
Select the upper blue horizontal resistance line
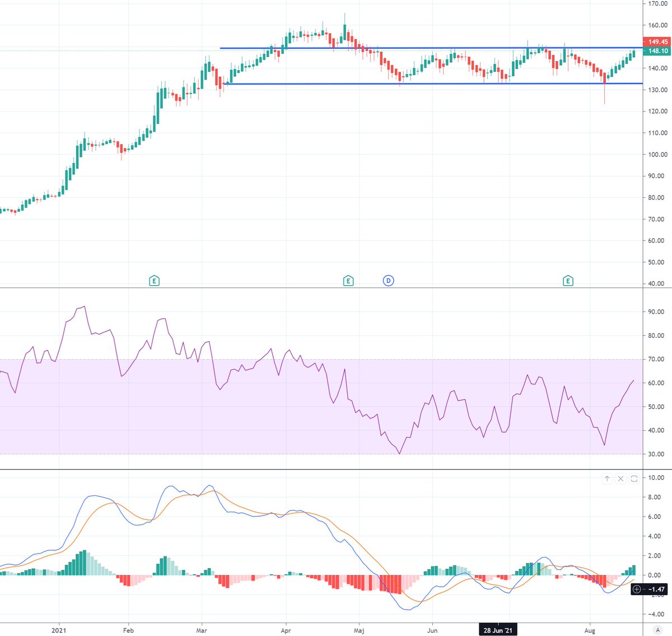click(x=431, y=48)
